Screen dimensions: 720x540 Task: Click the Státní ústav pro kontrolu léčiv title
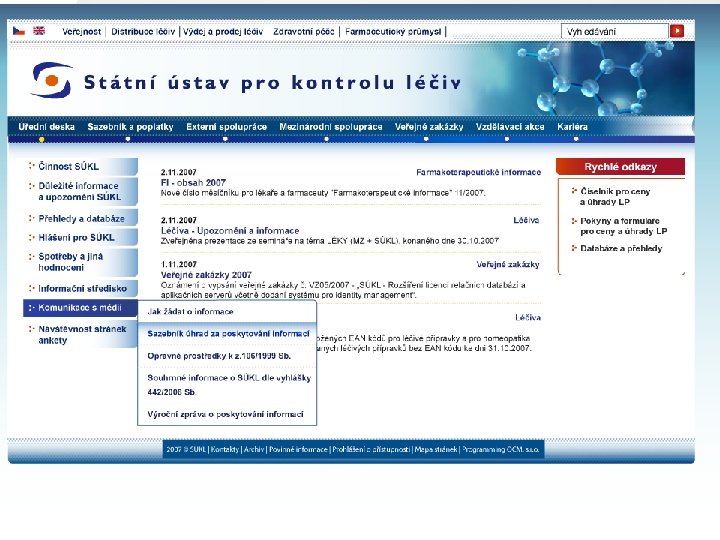(272, 83)
